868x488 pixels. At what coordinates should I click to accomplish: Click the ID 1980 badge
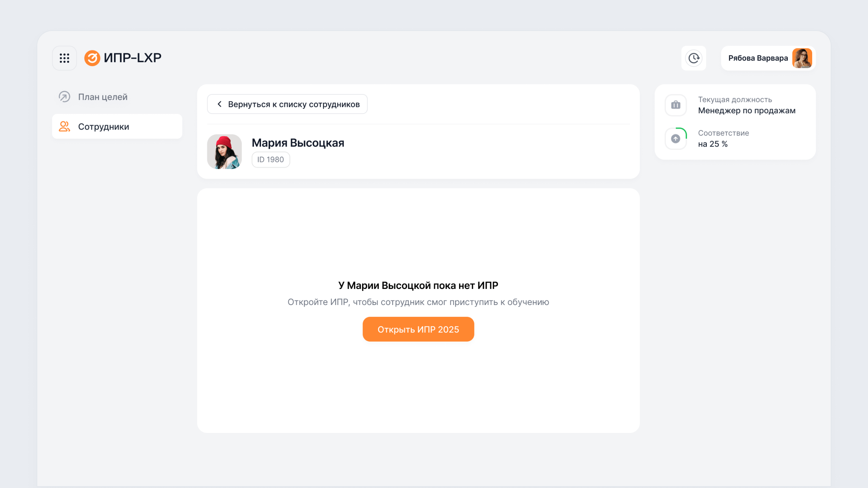271,160
